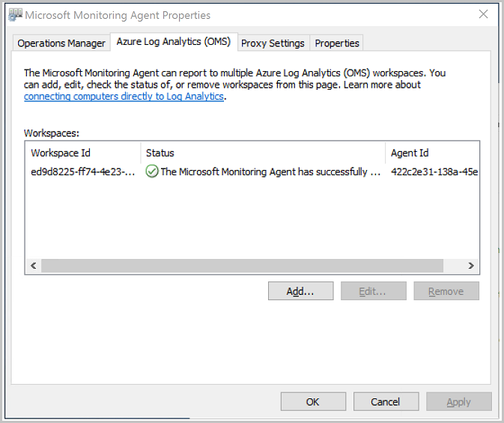This screenshot has width=504, height=423.
Task: Click the Microsoft Monitoring Agent title bar icon
Action: pyautogui.click(x=15, y=15)
